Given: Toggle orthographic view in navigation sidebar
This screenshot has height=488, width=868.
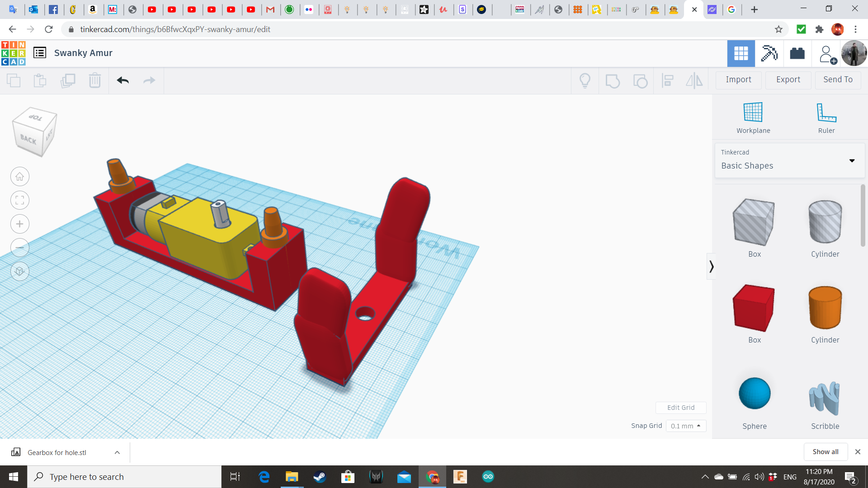Looking at the screenshot, I should (19, 271).
